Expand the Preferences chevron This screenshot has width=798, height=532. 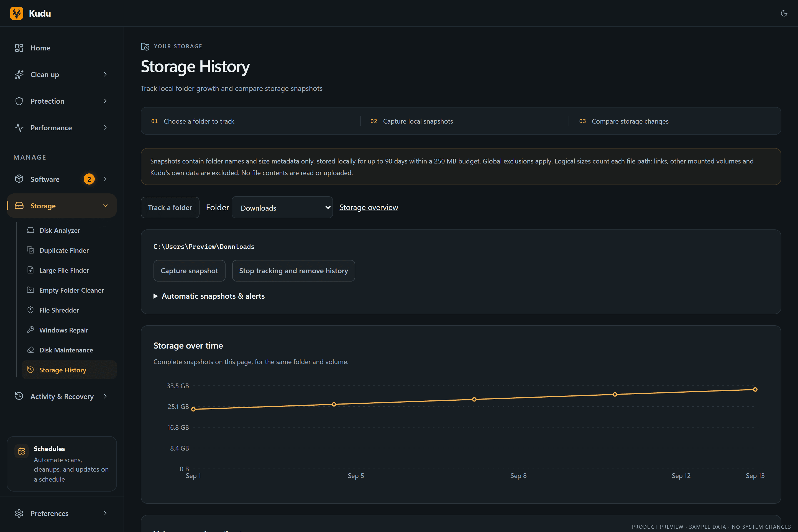pyautogui.click(x=105, y=513)
